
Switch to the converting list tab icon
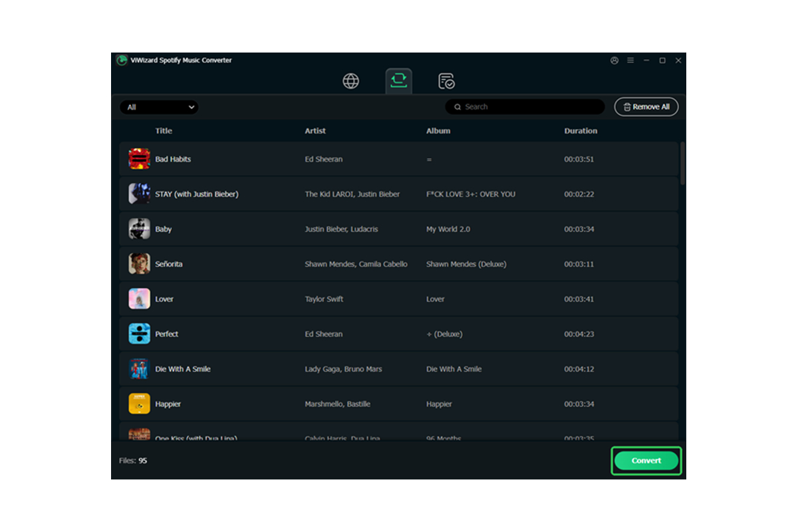click(x=398, y=81)
